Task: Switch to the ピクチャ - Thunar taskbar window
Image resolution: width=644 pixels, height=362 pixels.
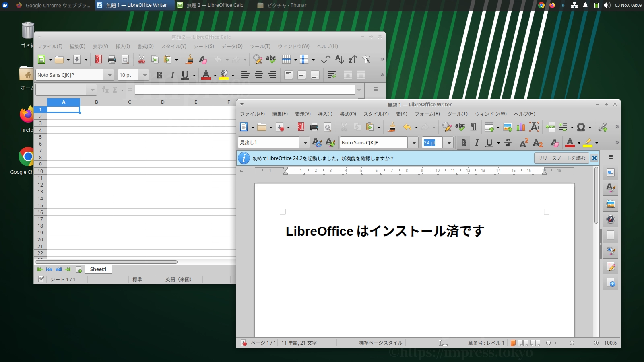Action: [x=282, y=5]
